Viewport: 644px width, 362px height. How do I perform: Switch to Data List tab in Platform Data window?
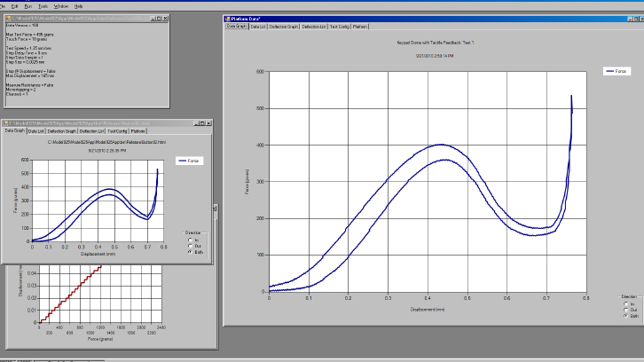pyautogui.click(x=257, y=27)
